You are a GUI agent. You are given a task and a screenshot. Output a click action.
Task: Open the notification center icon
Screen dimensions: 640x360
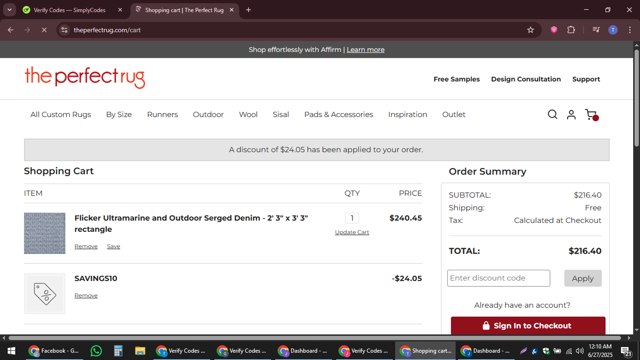[x=626, y=351]
